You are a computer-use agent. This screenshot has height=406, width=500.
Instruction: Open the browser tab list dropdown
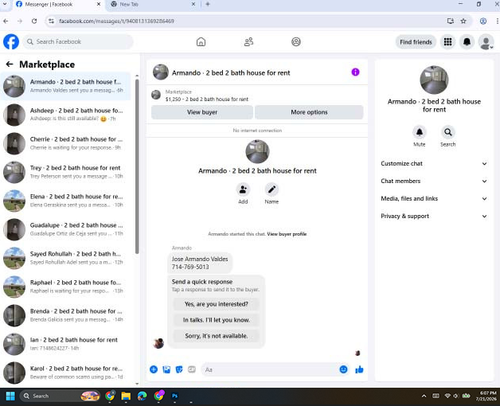point(5,4)
